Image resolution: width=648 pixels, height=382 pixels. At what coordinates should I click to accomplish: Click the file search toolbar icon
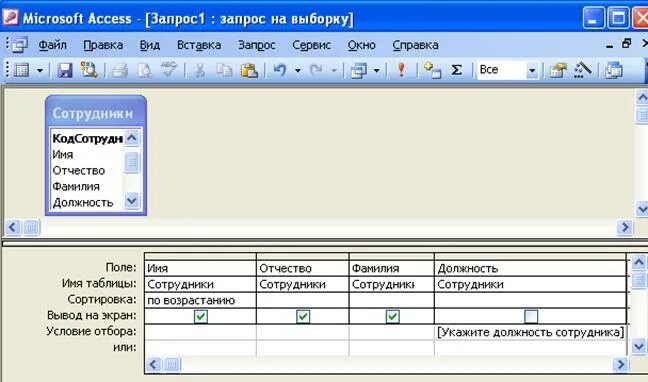click(89, 70)
